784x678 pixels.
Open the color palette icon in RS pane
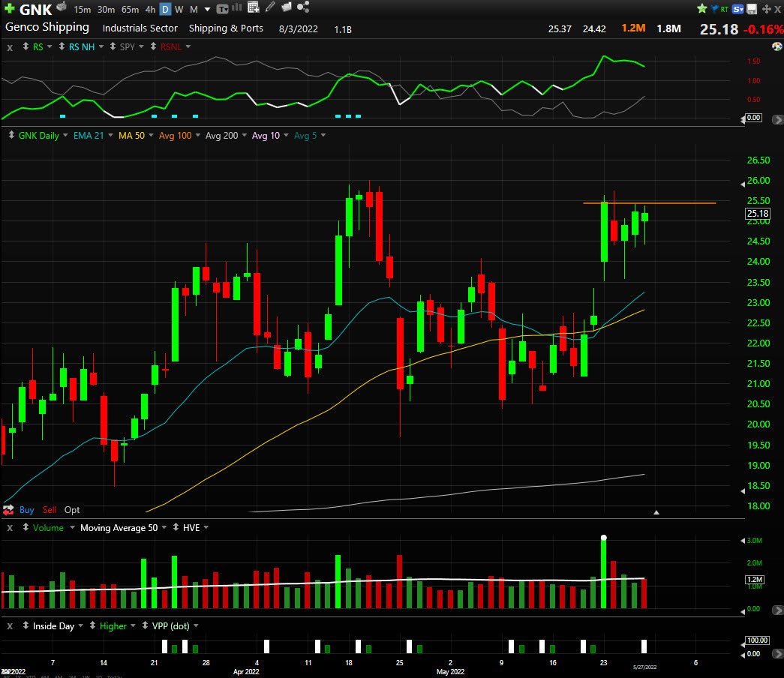click(x=777, y=46)
